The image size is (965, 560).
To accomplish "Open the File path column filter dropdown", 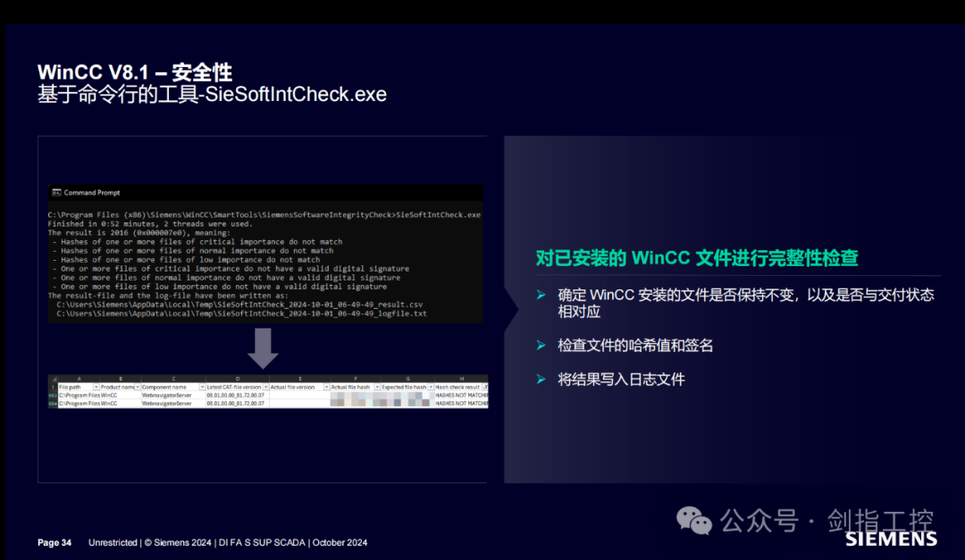I will pyautogui.click(x=96, y=388).
